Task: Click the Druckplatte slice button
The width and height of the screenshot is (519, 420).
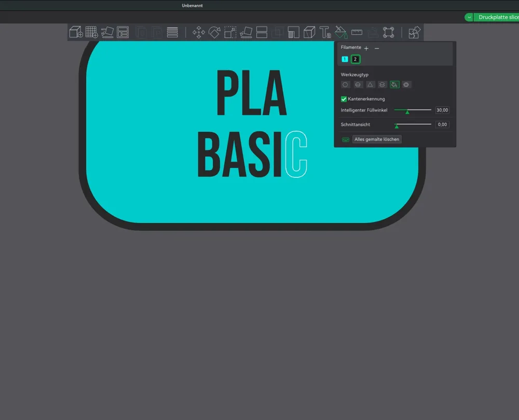Action: (x=498, y=17)
